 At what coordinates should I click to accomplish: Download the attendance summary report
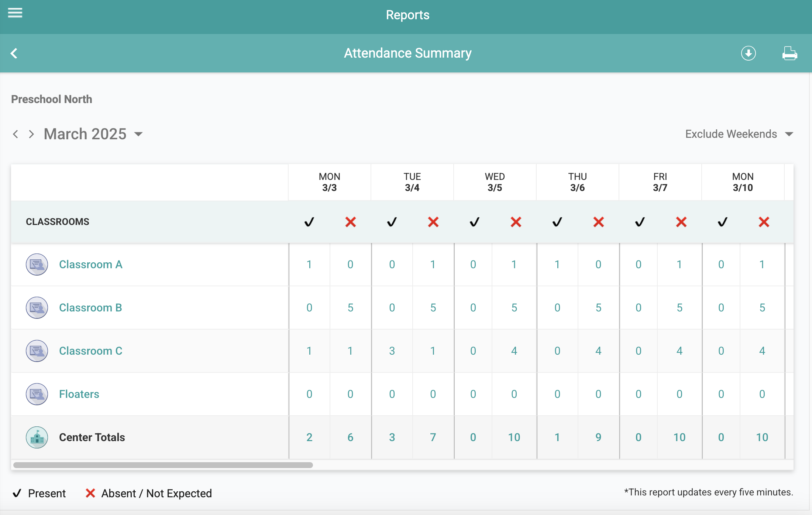[x=748, y=53]
